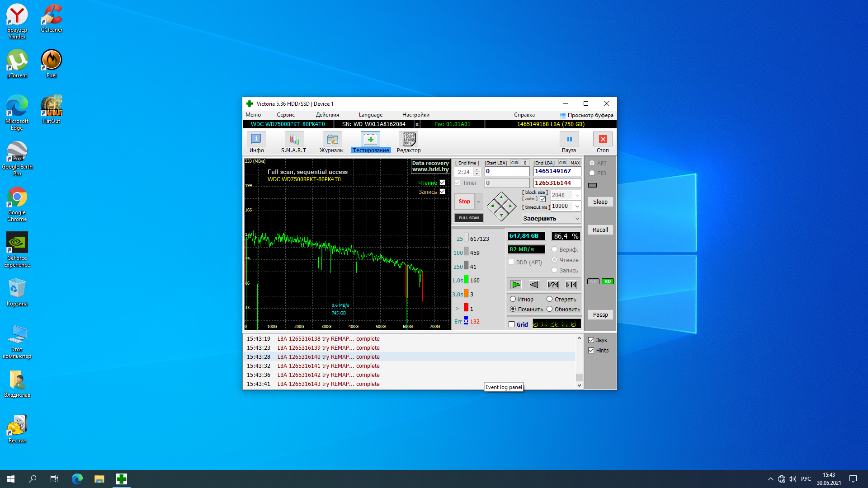Open the block size dropdown menu
The width and height of the screenshot is (868, 488).
576,195
